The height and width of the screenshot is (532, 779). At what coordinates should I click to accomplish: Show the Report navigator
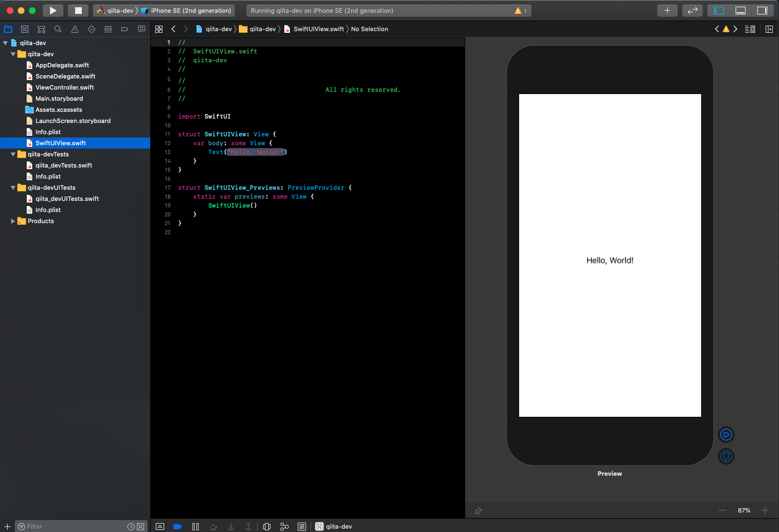click(x=141, y=29)
